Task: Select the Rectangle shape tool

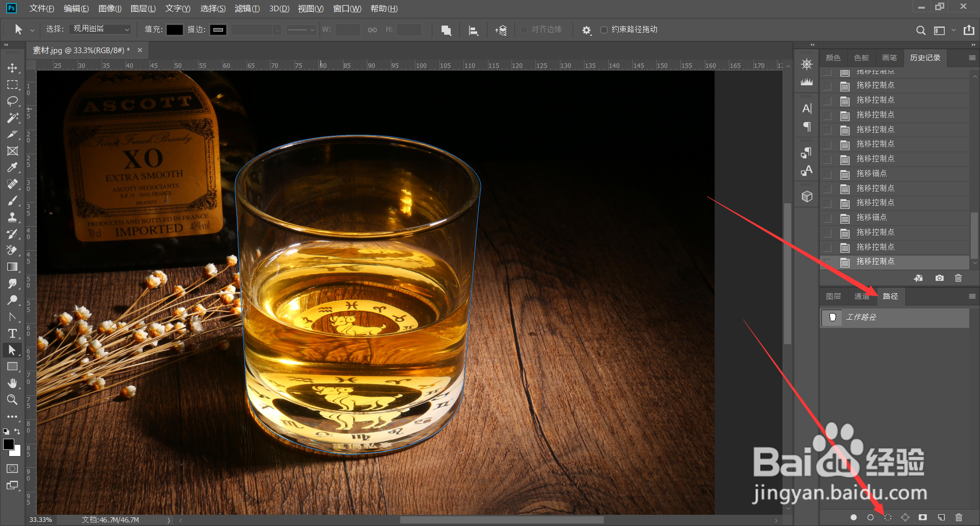Action: 12,367
